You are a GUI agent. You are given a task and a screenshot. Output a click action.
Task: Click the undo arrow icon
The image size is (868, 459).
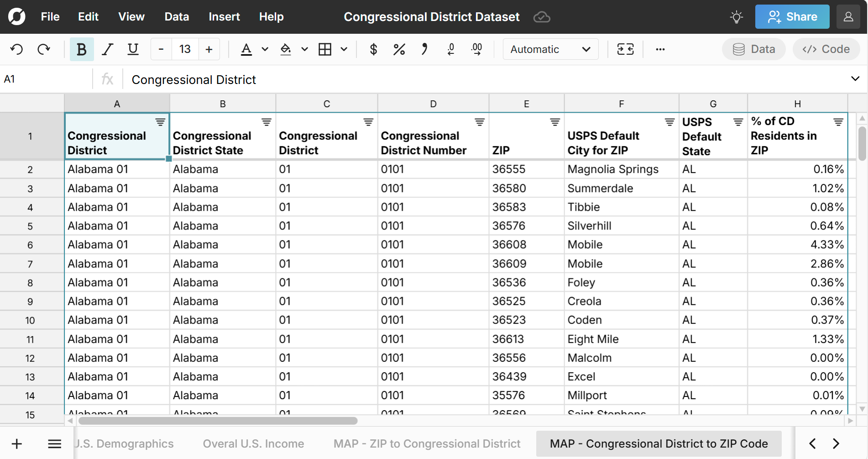(17, 49)
